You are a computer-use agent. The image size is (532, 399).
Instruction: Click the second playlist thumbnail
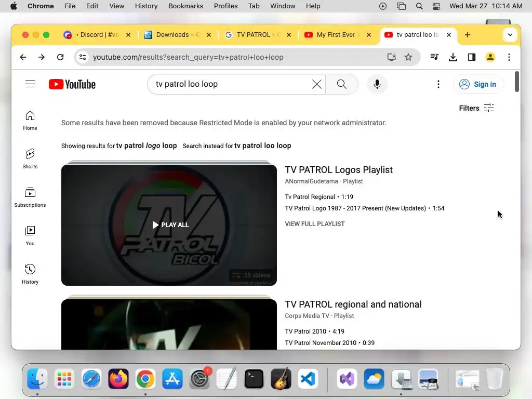click(169, 324)
